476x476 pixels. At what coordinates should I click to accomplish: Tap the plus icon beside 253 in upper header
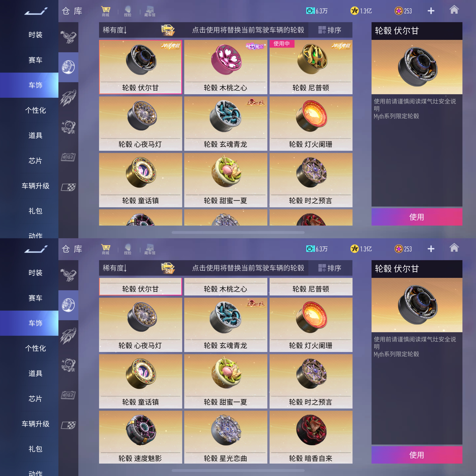(431, 11)
